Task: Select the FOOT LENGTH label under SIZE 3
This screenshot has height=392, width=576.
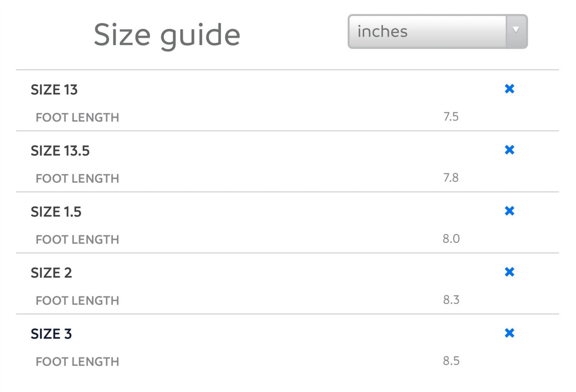Action: click(x=77, y=362)
